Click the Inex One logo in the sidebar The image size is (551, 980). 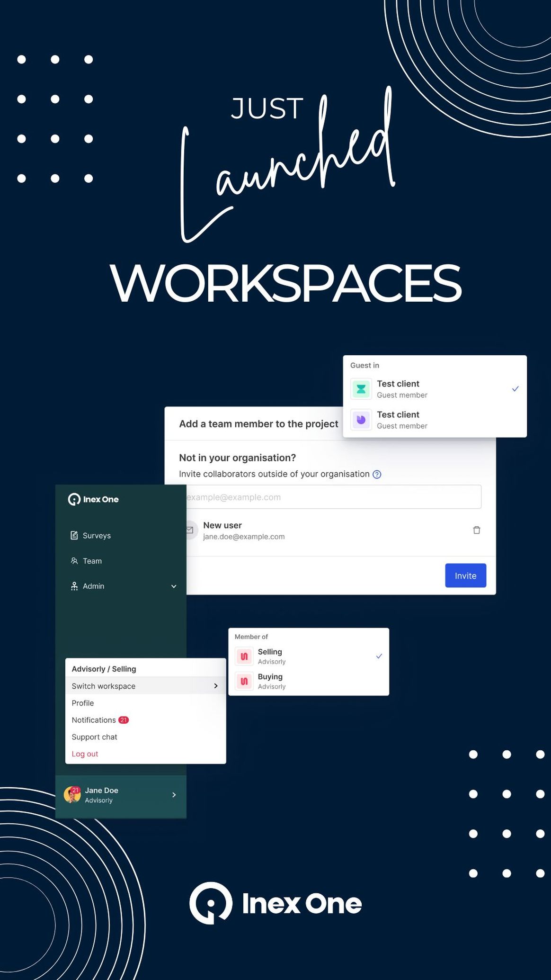click(x=93, y=499)
